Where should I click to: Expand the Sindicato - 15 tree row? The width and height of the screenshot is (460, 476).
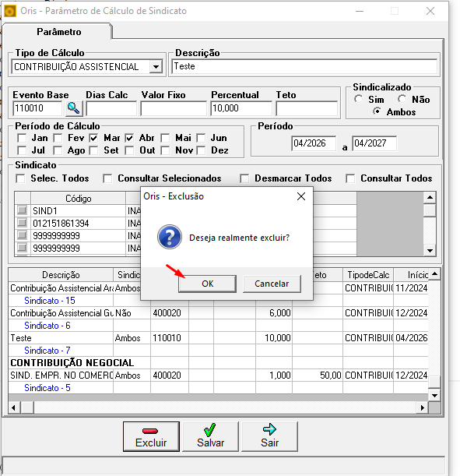pyautogui.click(x=50, y=301)
